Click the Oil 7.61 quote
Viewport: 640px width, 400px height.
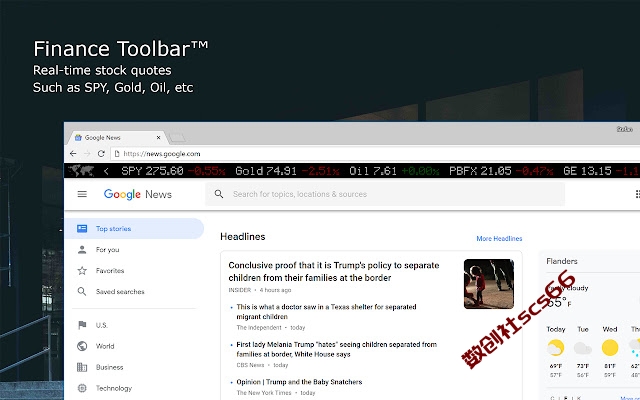[x=394, y=171]
